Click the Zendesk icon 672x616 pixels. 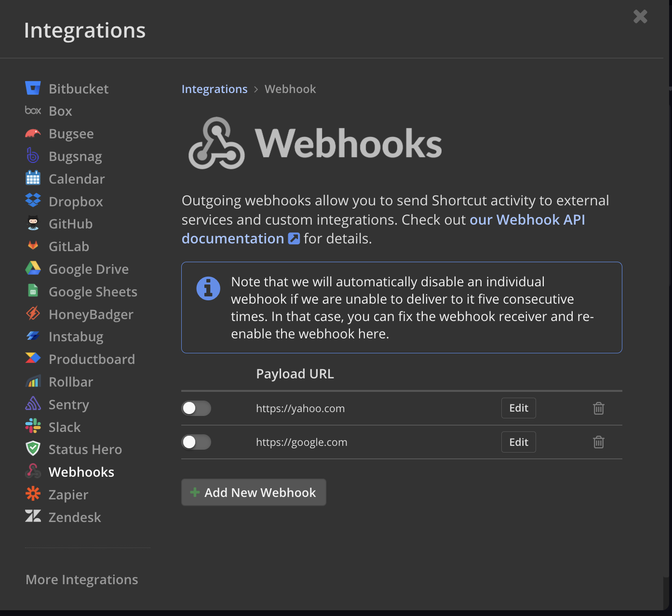(33, 516)
